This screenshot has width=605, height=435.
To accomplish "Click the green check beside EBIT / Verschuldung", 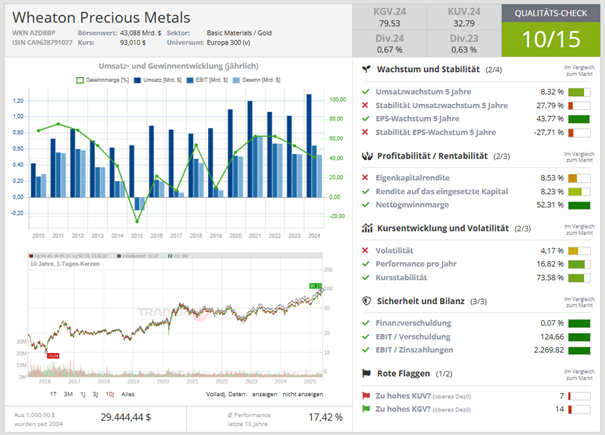I will (365, 337).
